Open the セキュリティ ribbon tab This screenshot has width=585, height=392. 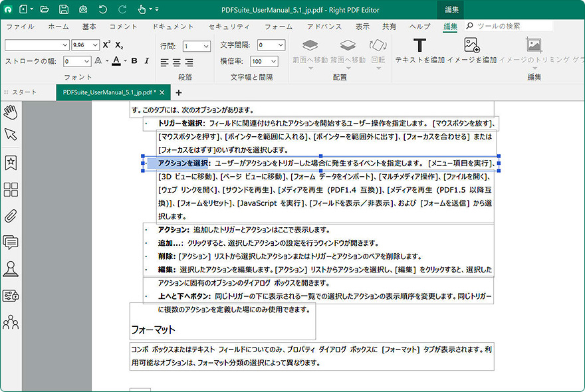229,27
